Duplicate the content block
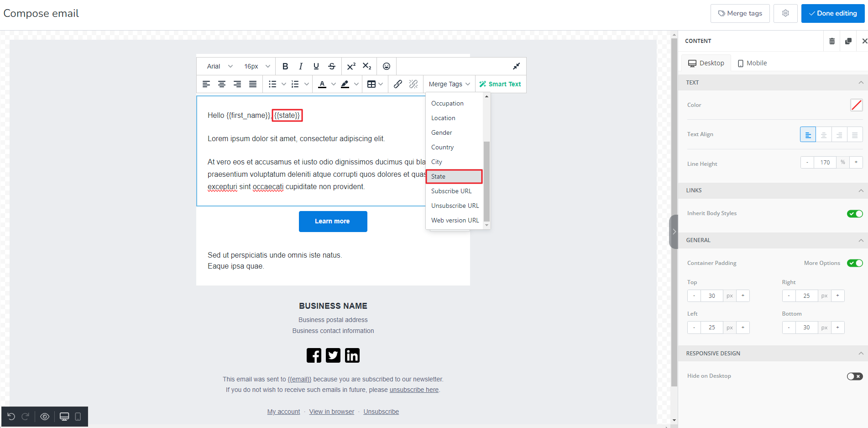868x428 pixels. [848, 41]
